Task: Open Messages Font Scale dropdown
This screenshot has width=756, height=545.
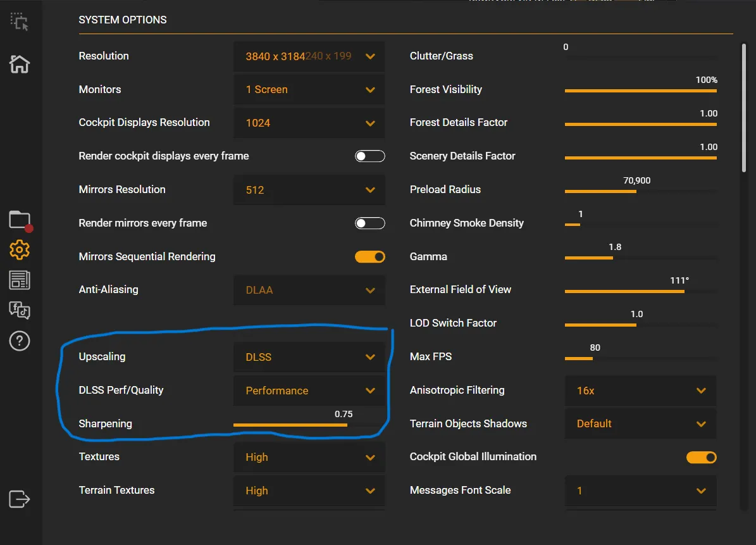Action: coord(640,491)
